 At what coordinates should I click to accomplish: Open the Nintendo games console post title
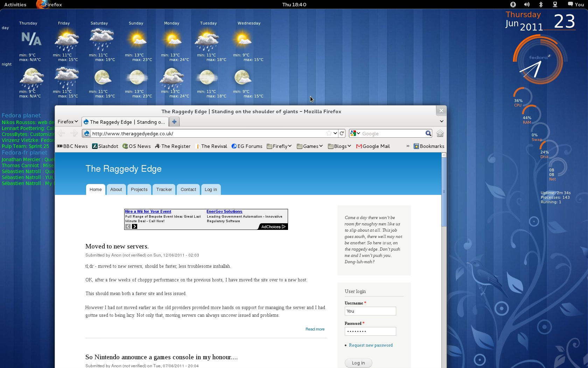pos(161,357)
